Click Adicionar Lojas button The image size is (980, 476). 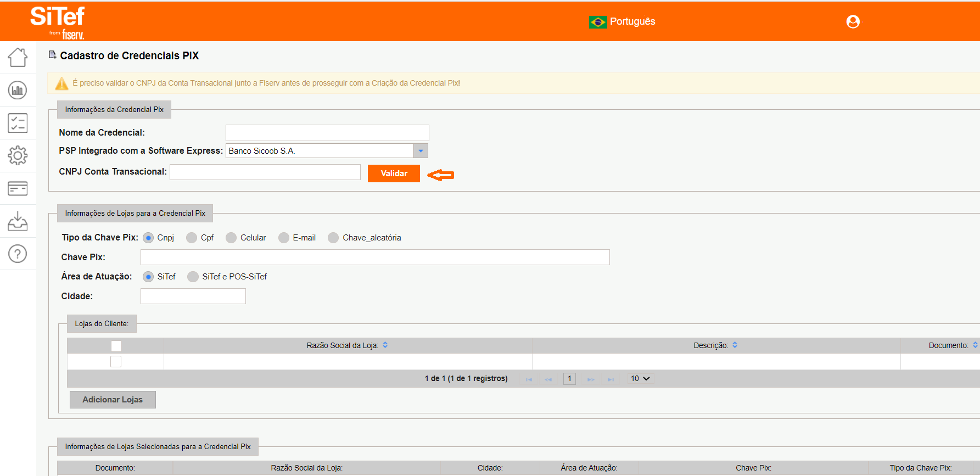(x=113, y=400)
